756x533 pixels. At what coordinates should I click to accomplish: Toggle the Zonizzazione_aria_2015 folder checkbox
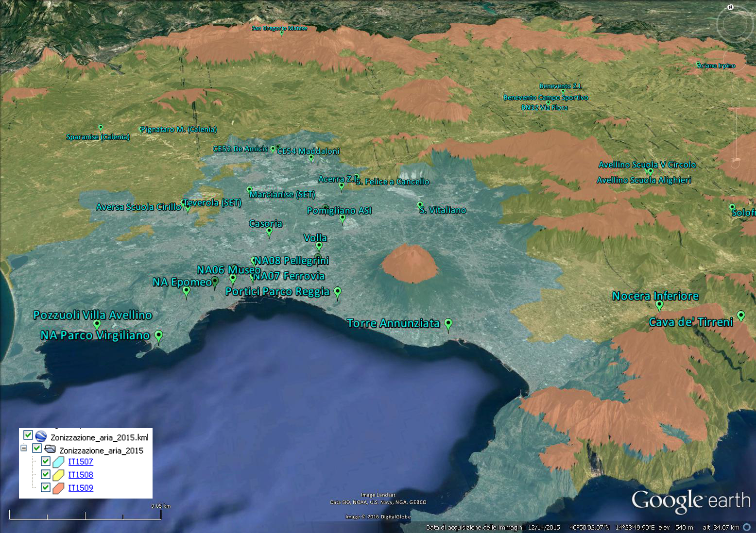point(36,448)
